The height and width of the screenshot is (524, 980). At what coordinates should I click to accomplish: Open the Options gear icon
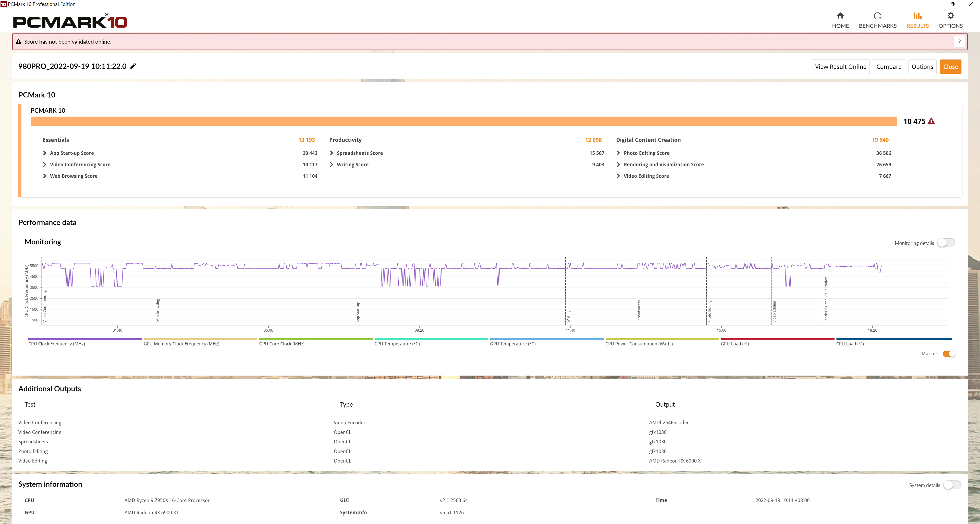coord(950,16)
